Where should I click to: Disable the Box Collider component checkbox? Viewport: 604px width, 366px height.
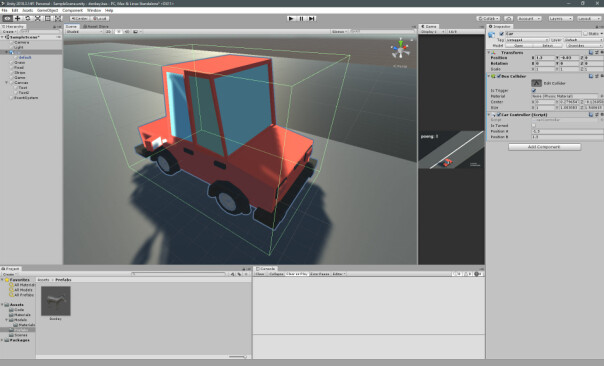pyautogui.click(x=499, y=76)
